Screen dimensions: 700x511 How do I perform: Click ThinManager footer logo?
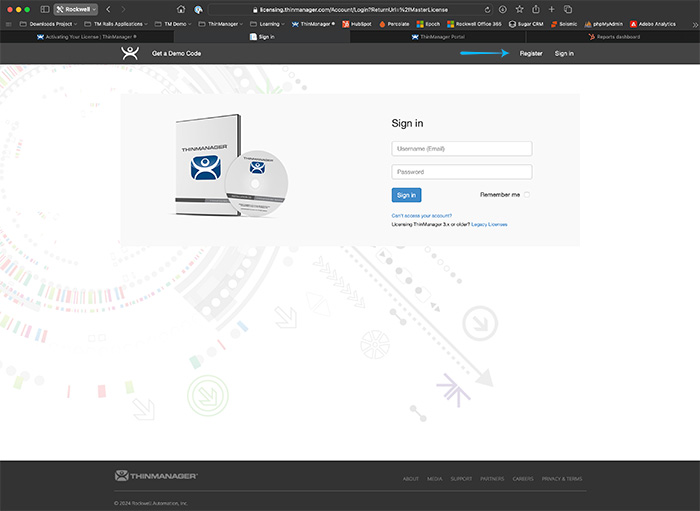tap(156, 476)
